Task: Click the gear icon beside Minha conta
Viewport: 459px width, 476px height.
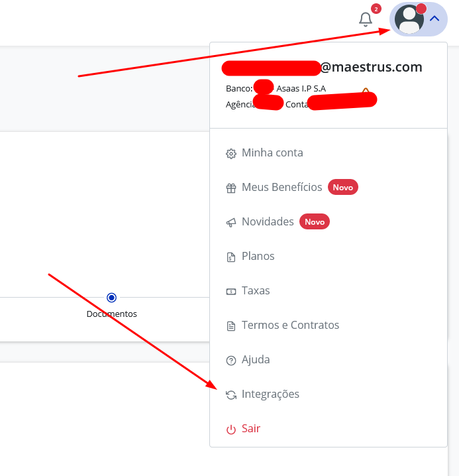Action: click(231, 154)
